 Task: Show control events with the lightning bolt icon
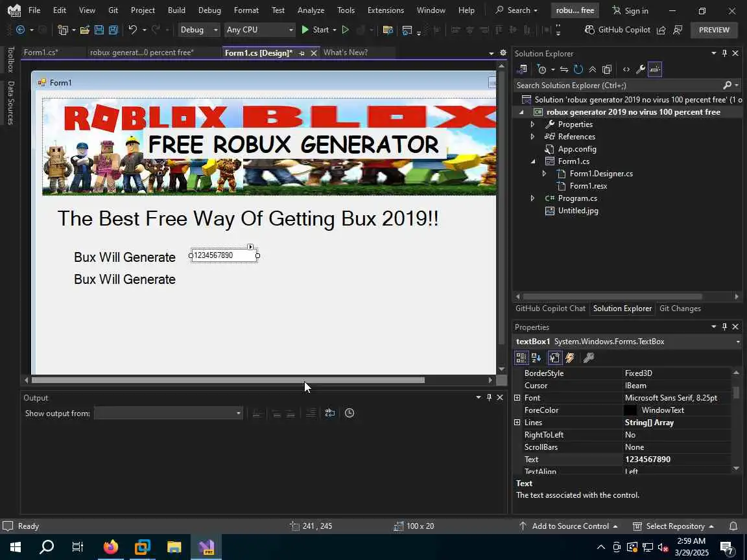[570, 358]
